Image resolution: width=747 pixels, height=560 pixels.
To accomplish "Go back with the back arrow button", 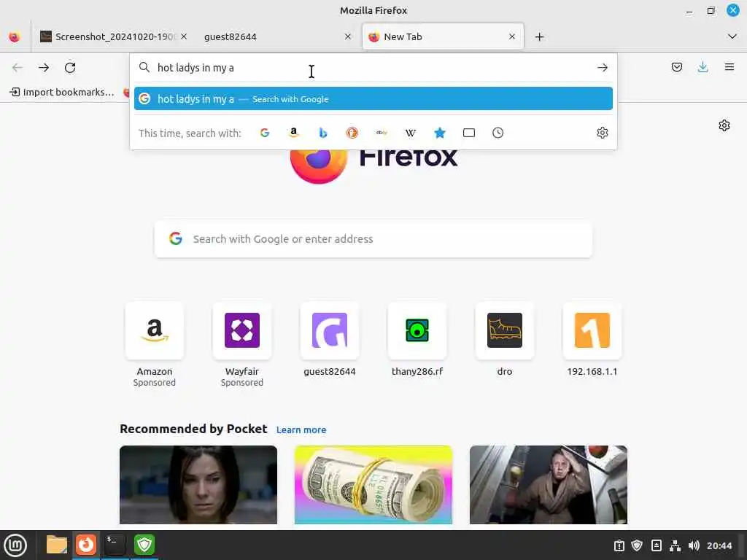I will [x=18, y=68].
